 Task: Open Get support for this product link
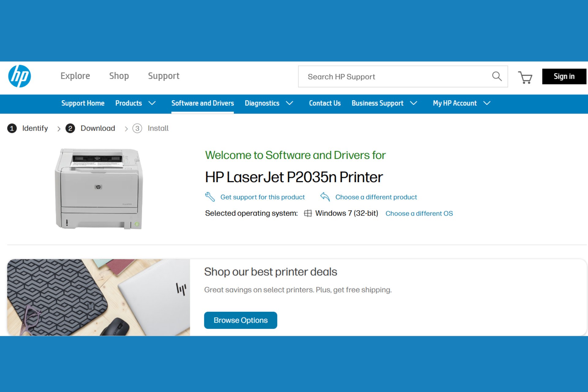(262, 197)
